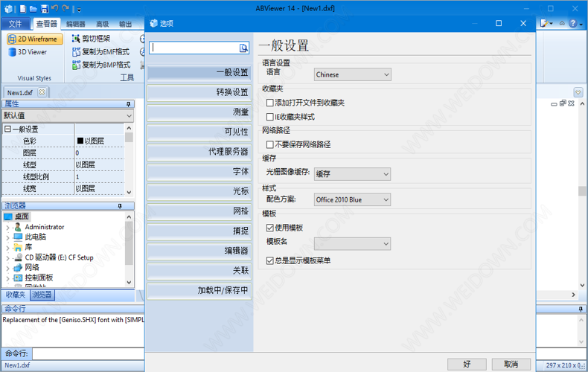The height and width of the screenshot is (372, 588).
Task: Open the 语言 Chinese language dropdown
Action: [x=352, y=74]
